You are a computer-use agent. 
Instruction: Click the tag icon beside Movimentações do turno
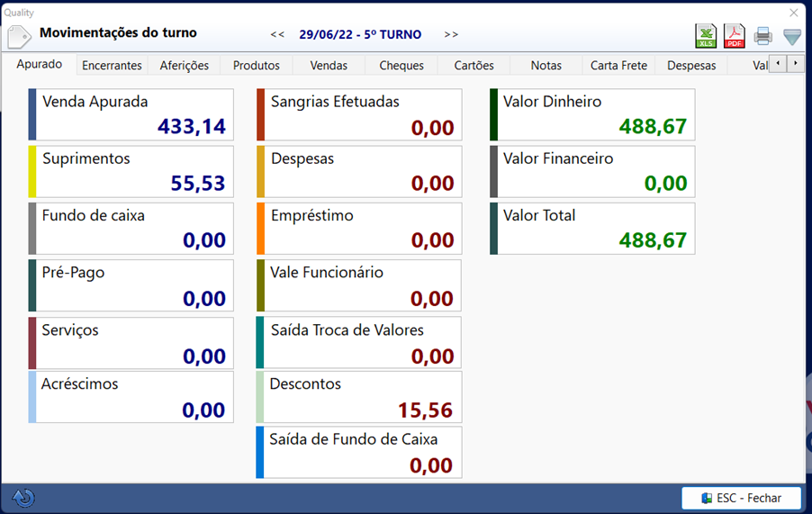click(20, 37)
